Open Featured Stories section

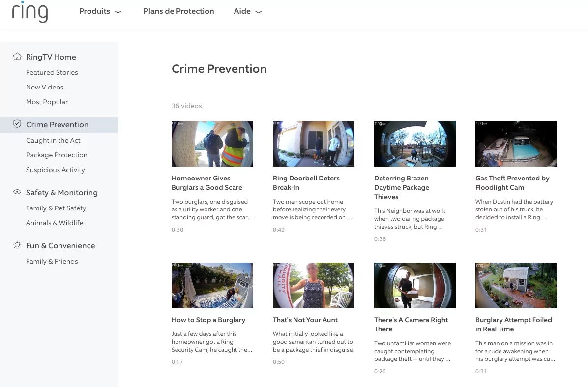click(x=52, y=72)
